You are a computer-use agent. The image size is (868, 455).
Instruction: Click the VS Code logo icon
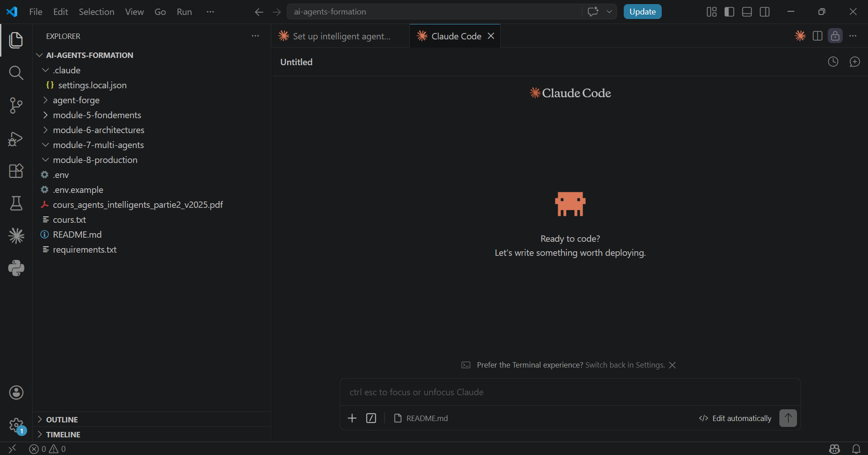click(x=12, y=12)
